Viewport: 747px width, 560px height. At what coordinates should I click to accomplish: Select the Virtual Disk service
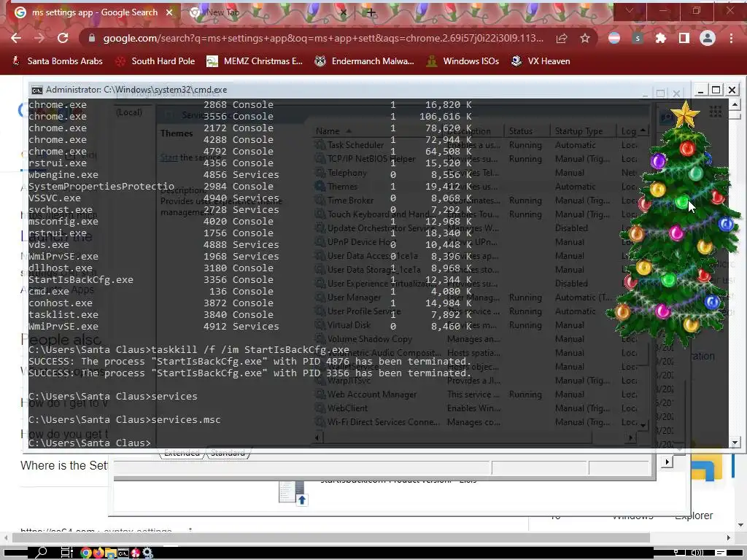point(349,324)
